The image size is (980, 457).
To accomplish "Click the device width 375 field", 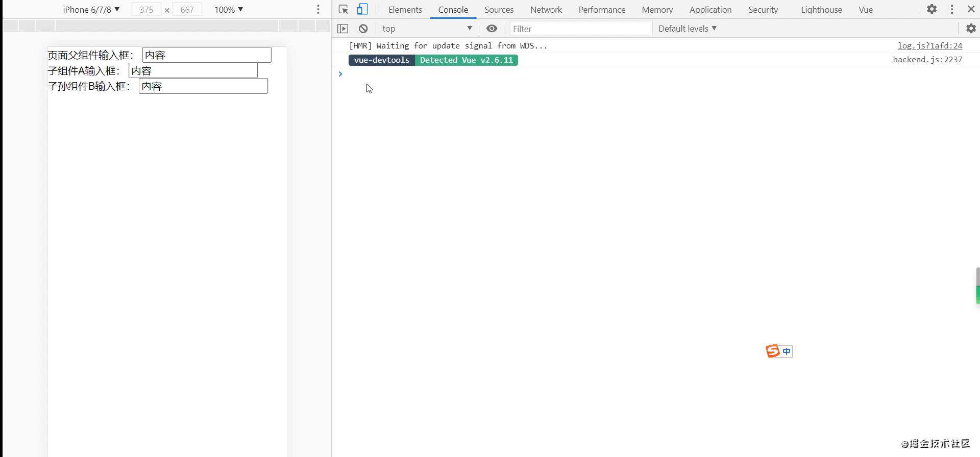I will click(146, 9).
